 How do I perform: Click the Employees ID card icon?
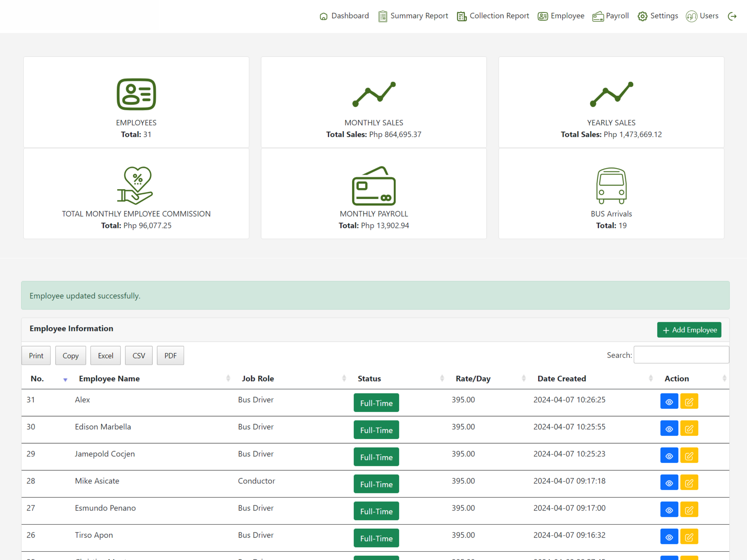click(136, 94)
